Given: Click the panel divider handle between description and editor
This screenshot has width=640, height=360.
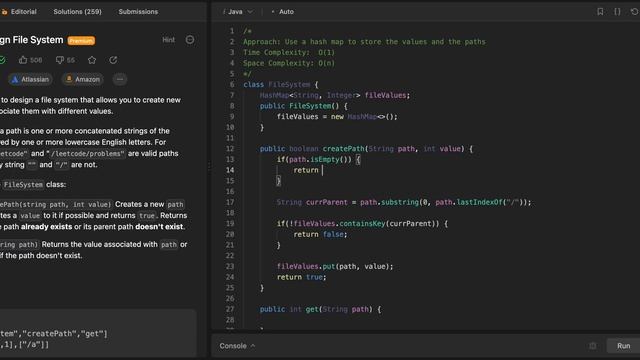Looking at the screenshot, I should tap(209, 166).
